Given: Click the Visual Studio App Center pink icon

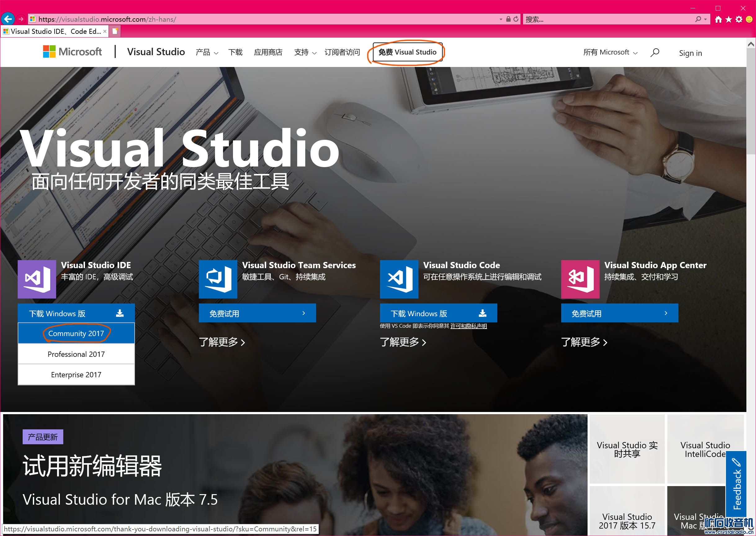Looking at the screenshot, I should (x=580, y=279).
